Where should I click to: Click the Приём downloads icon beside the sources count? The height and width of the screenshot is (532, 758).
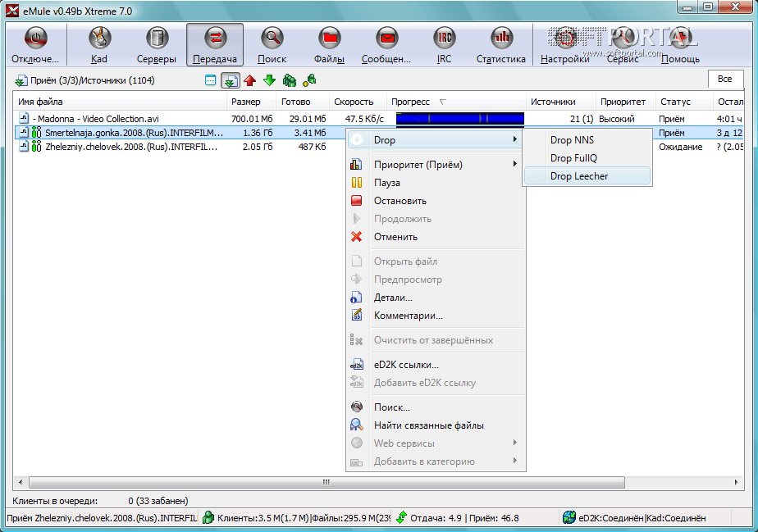click(21, 80)
